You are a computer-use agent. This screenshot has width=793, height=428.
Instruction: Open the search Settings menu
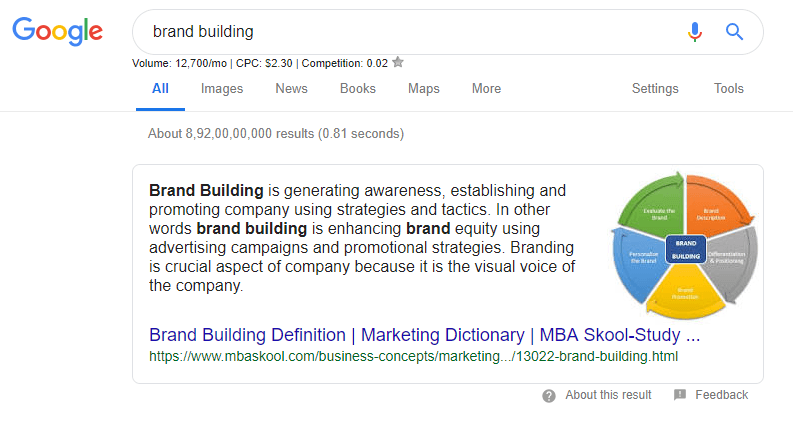(x=655, y=88)
